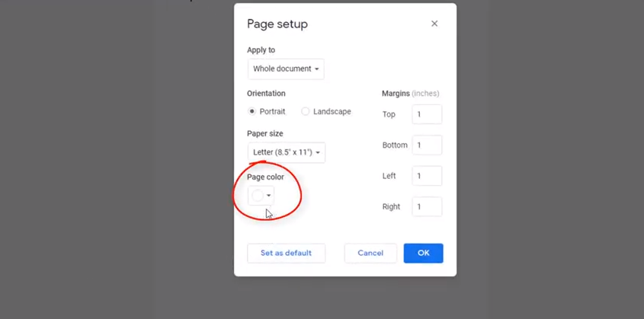Viewport: 644px width, 319px height.
Task: Click the Left margin field
Action: [x=427, y=176]
